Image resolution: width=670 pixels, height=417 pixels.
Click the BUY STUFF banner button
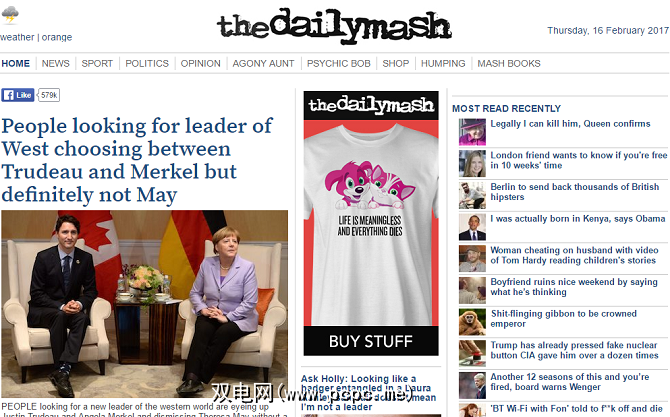371,341
